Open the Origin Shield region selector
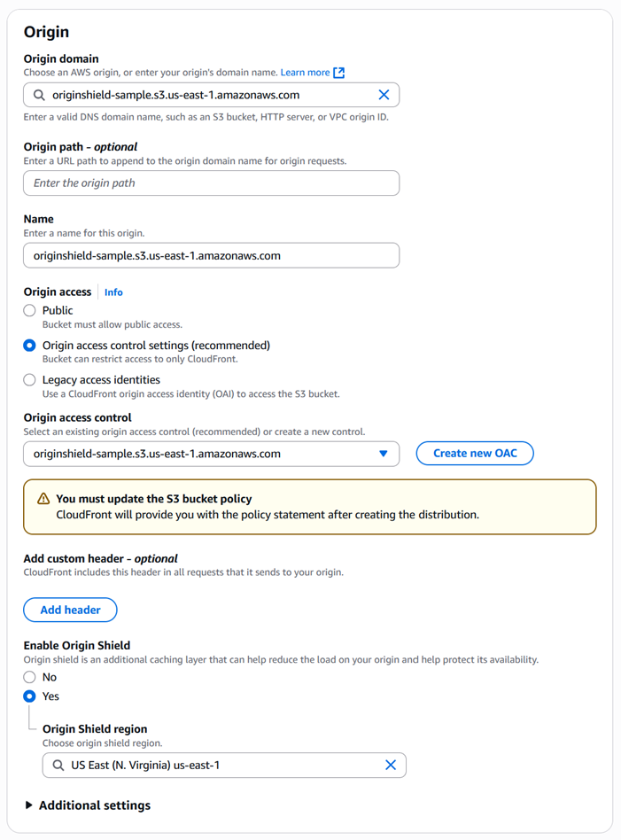 [x=221, y=765]
